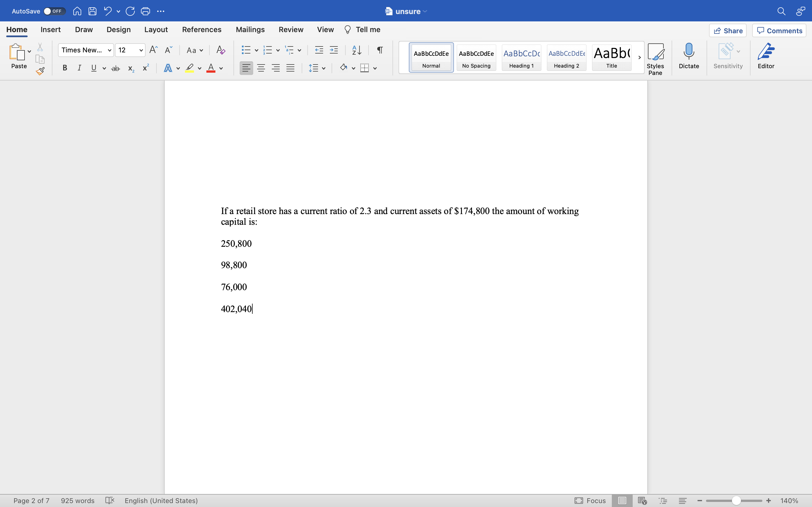Click the Format Painter brush icon
Image resolution: width=812 pixels, height=507 pixels.
40,71
